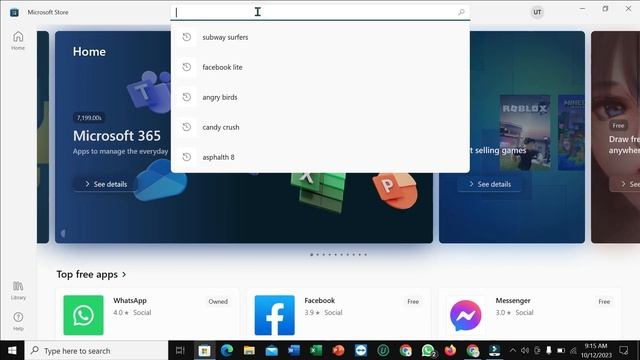This screenshot has width=640, height=360.
Task: Click See details on Microsoft 365 banner
Action: pos(106,184)
